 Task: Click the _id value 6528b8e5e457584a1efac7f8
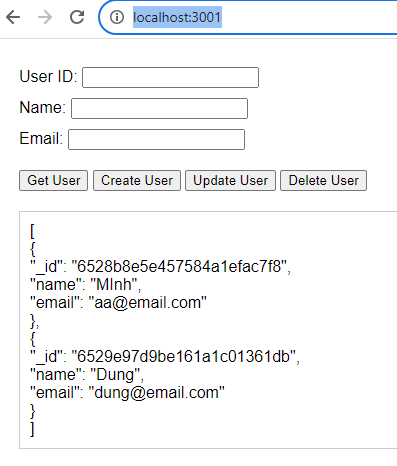pos(179,267)
